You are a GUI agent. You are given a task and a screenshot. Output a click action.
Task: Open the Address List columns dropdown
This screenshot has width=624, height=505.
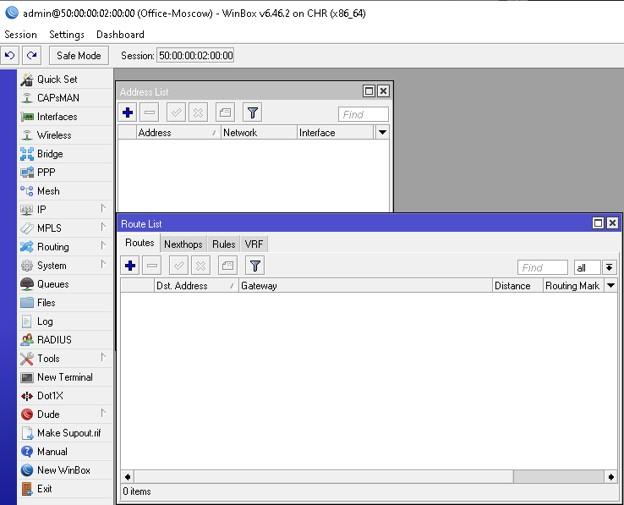pos(382,133)
